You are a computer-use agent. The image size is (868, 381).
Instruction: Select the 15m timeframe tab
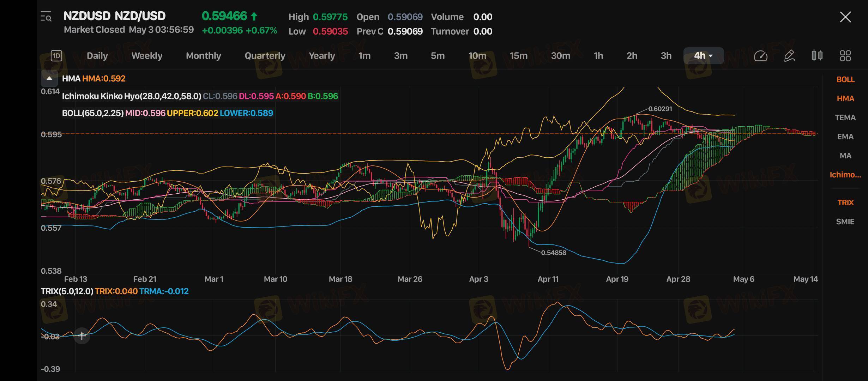[518, 56]
